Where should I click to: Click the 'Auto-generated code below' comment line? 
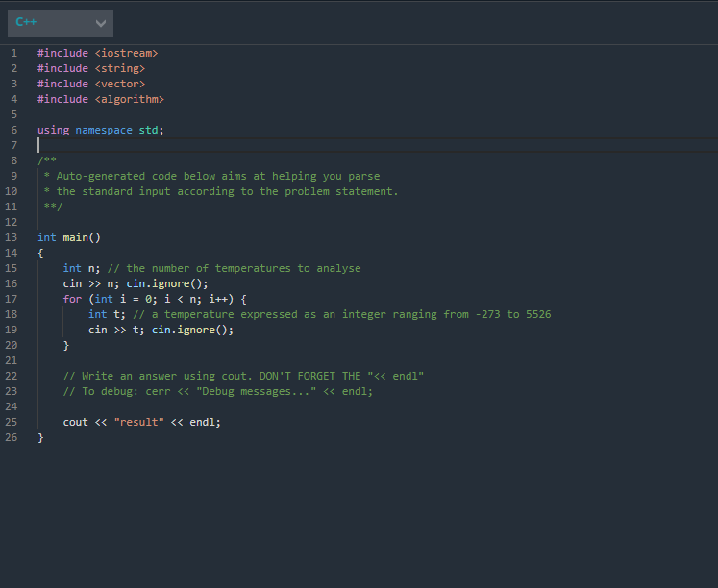pyautogui.click(x=211, y=176)
